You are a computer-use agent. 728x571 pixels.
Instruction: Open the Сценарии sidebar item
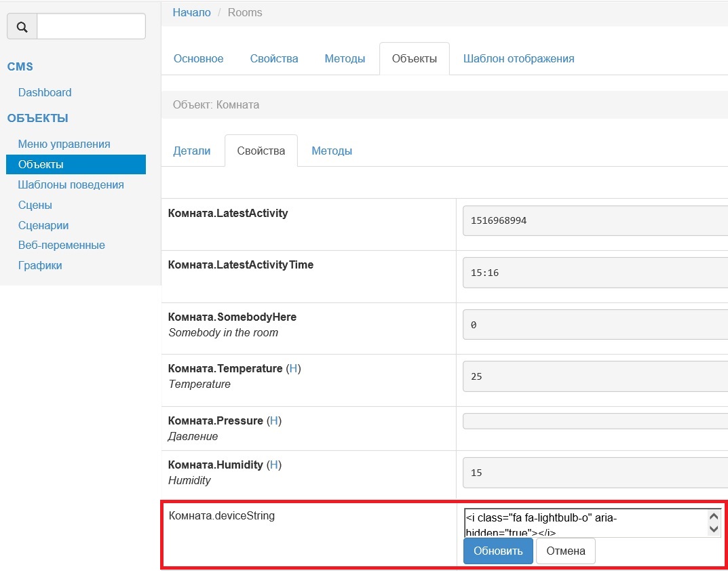tap(43, 226)
